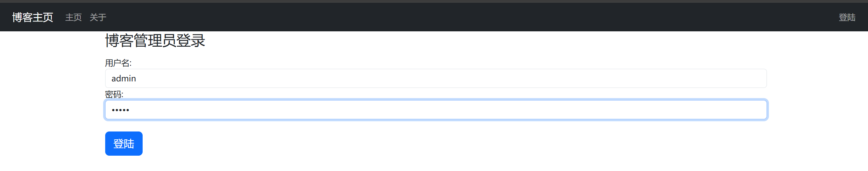Click 登陆 link in the navbar
868x171 pixels.
[x=847, y=17]
